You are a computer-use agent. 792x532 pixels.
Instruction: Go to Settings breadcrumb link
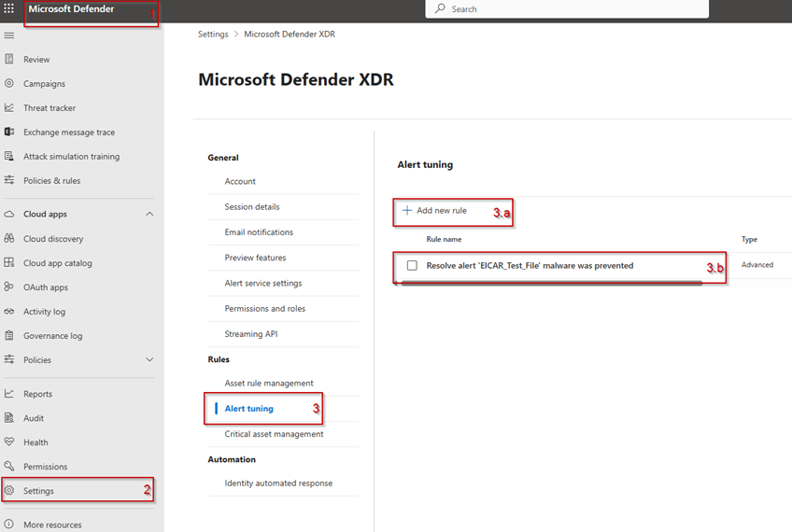point(213,34)
